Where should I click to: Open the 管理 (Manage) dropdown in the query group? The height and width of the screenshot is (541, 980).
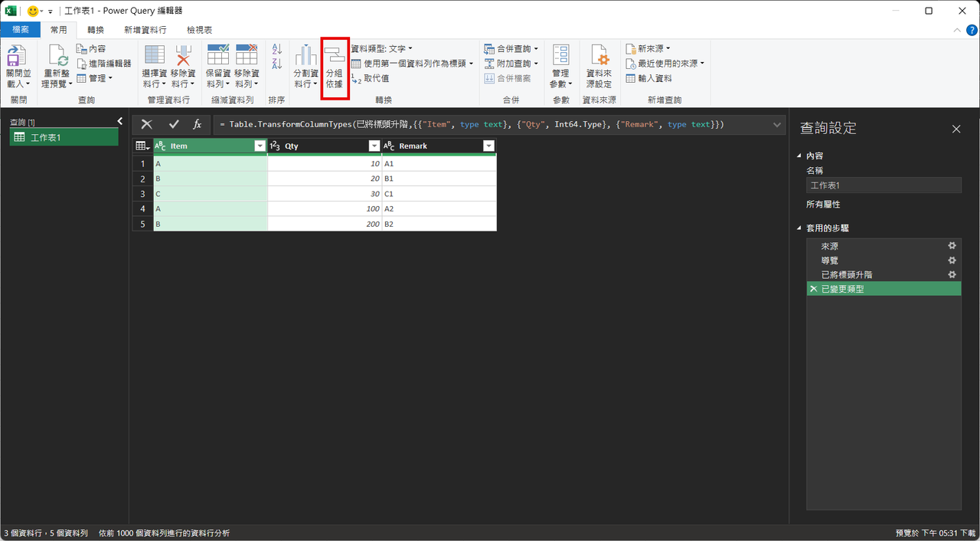[95, 78]
